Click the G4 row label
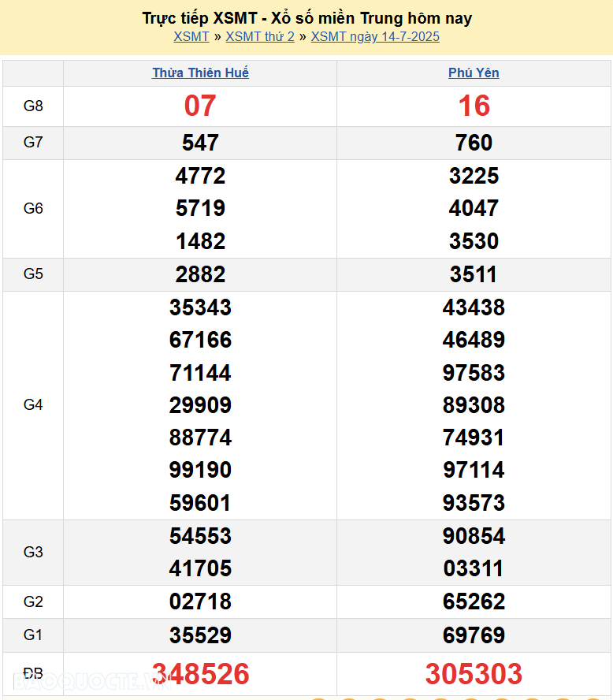 [x=33, y=405]
